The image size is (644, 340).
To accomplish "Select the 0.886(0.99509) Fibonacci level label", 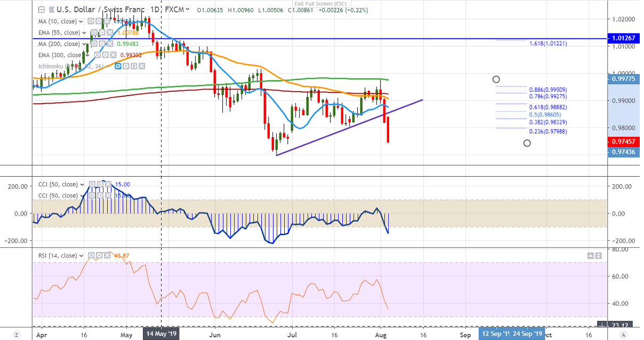I will click(x=548, y=90).
